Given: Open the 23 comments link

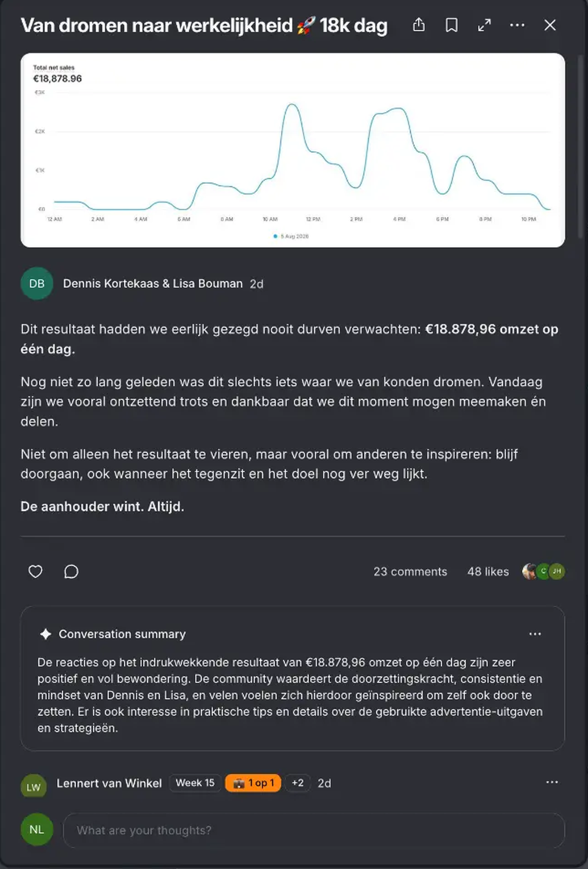Looking at the screenshot, I should pyautogui.click(x=410, y=571).
